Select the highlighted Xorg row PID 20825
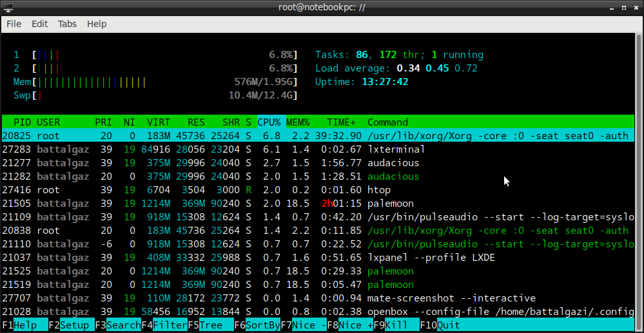The height and width of the screenshot is (333, 644). [318, 135]
